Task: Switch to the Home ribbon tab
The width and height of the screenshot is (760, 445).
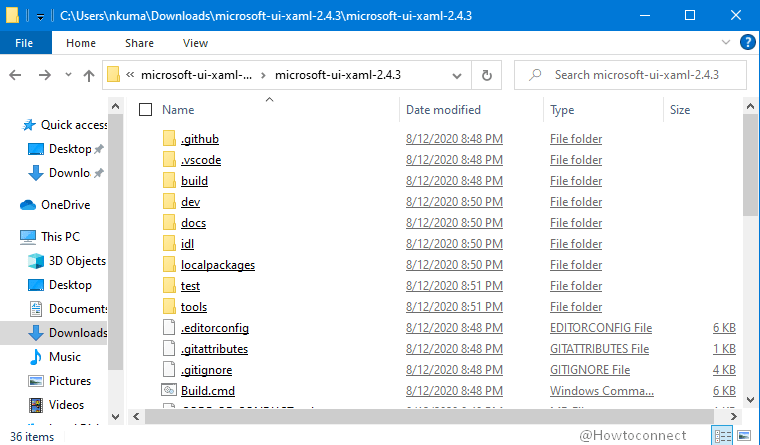Action: pyautogui.click(x=81, y=43)
